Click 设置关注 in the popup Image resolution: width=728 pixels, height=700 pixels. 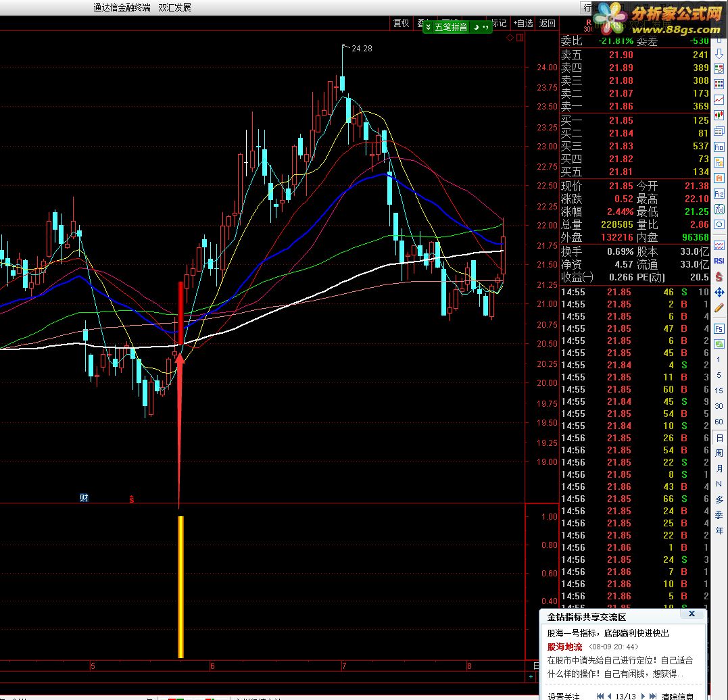[x=564, y=696]
